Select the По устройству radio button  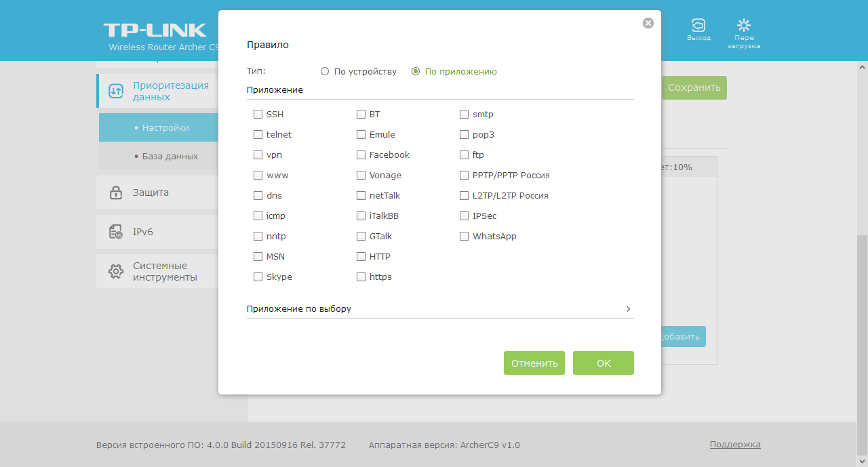(325, 71)
